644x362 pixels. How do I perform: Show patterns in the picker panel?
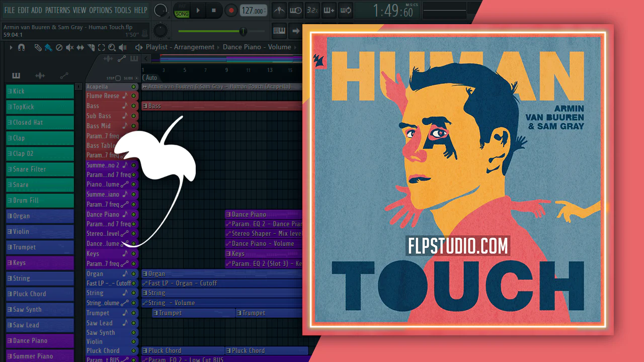click(16, 76)
